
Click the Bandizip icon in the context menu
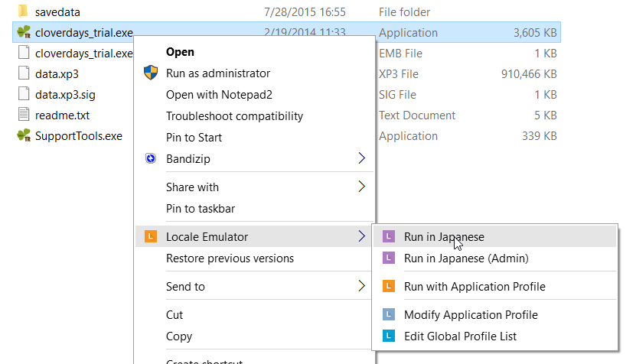151,159
